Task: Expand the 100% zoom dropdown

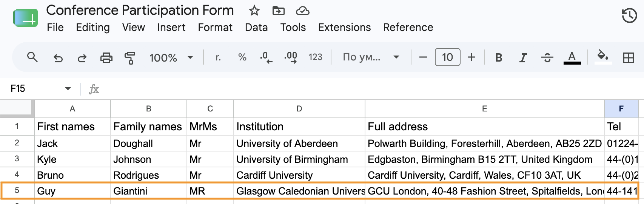Action: pos(171,57)
